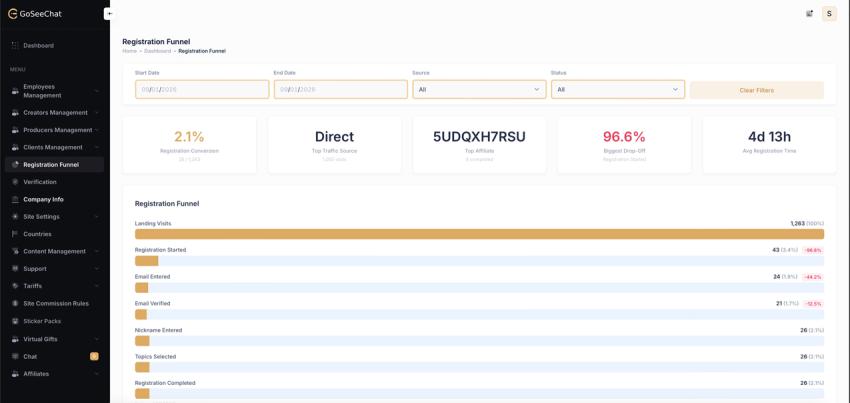Click the Chat unread badge

(x=94, y=356)
